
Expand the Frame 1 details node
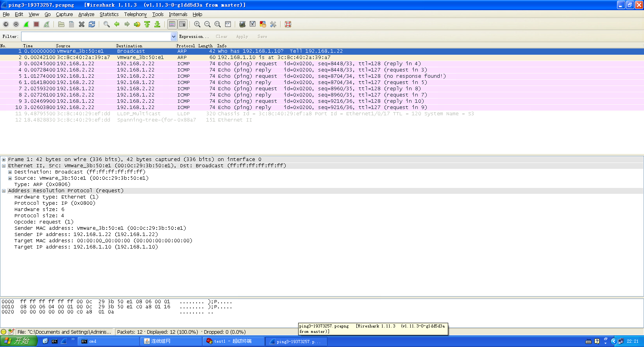coord(4,159)
